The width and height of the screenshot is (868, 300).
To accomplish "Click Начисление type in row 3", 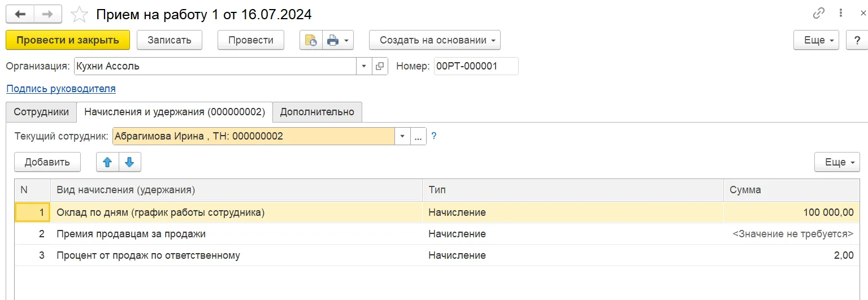I will (572, 255).
